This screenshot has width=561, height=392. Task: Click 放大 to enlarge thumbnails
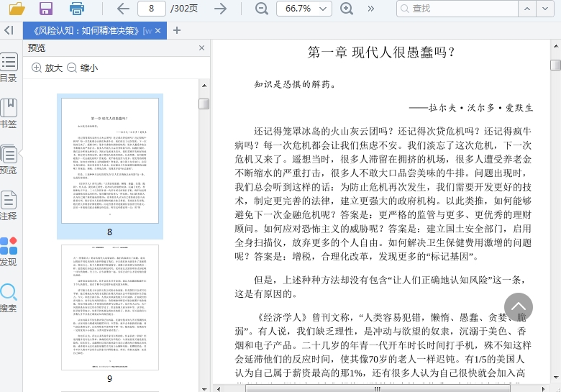(x=47, y=68)
